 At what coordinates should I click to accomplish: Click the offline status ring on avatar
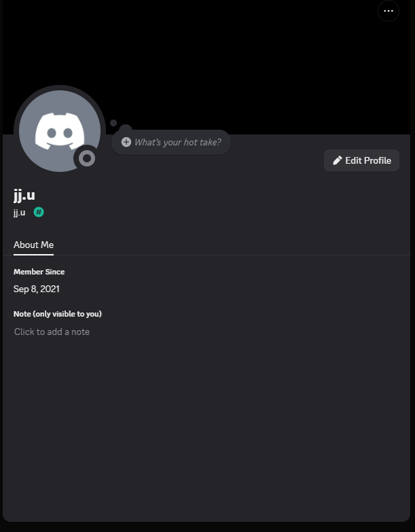(87, 158)
